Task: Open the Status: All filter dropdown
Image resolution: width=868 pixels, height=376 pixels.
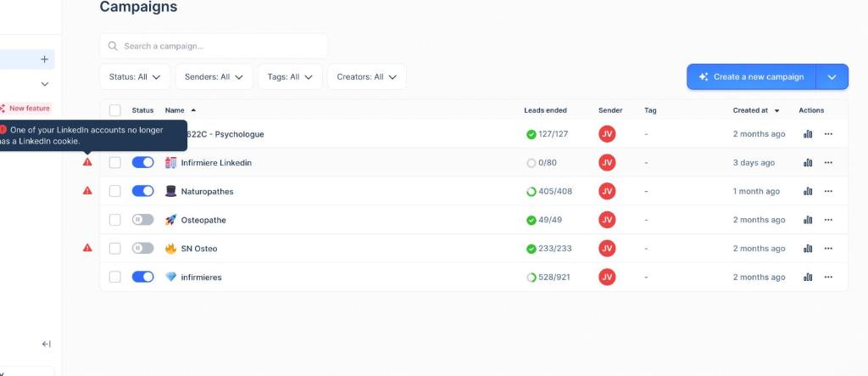Action: [135, 76]
